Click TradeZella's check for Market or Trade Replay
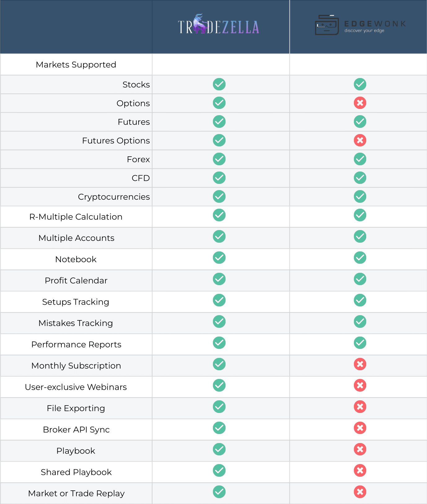Viewport: 427px width, 504px height. [219, 492]
